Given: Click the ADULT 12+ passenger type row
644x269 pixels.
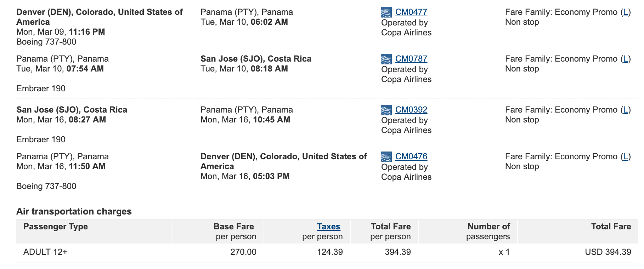Looking at the screenshot, I should coord(45,252).
